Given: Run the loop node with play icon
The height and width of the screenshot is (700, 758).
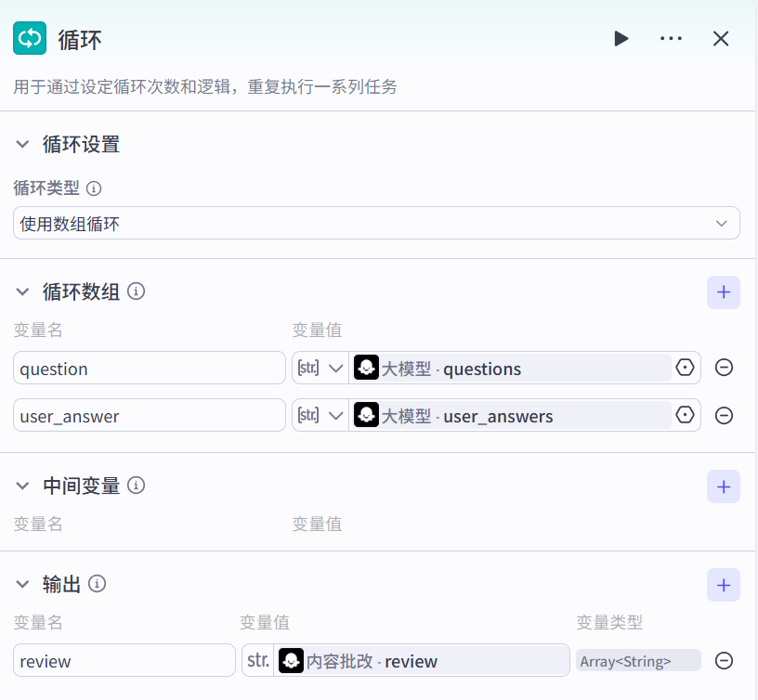Looking at the screenshot, I should click(x=621, y=38).
